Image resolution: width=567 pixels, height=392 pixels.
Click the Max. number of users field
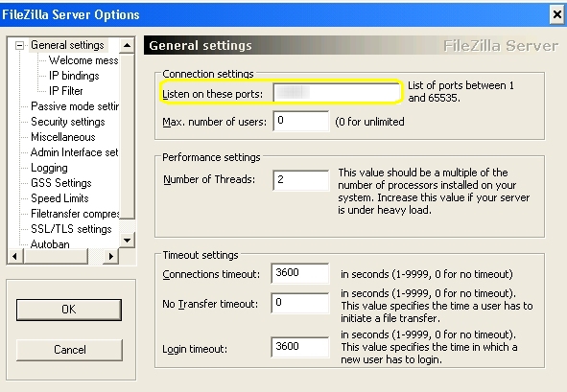(x=301, y=121)
